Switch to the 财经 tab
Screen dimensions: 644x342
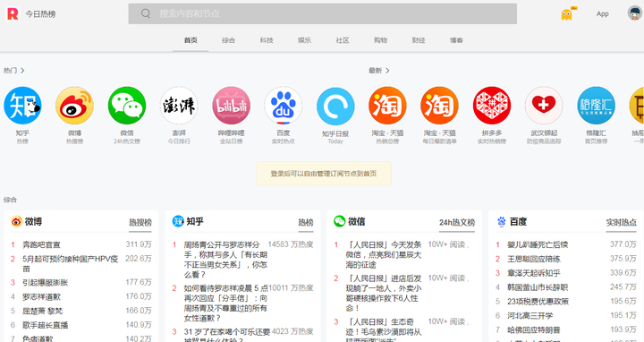(x=419, y=40)
